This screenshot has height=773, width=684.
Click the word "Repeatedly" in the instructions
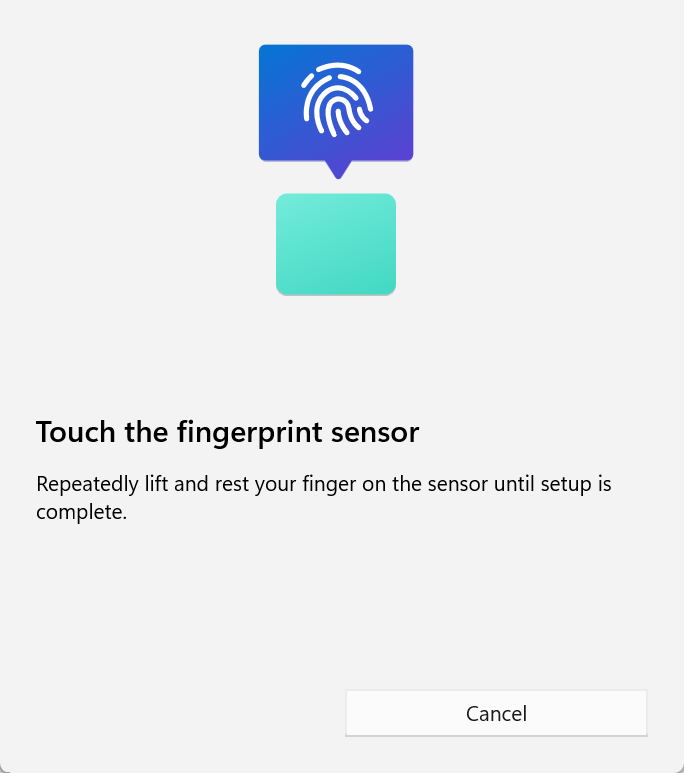pyautogui.click(x=87, y=485)
